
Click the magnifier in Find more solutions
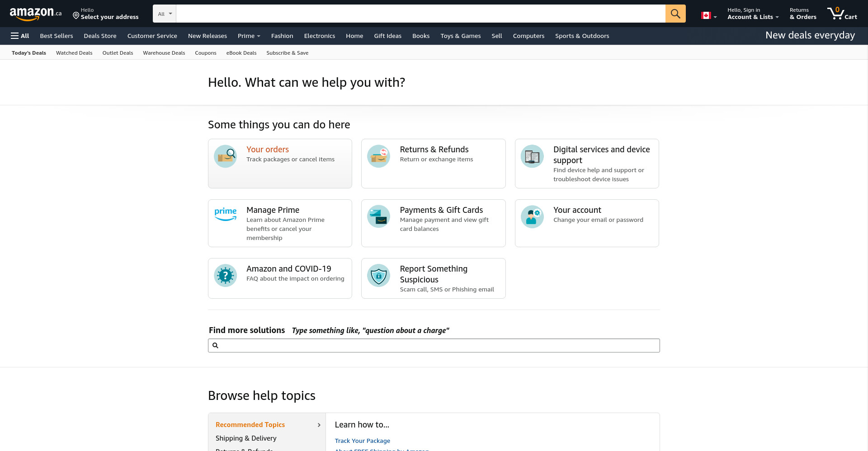216,345
